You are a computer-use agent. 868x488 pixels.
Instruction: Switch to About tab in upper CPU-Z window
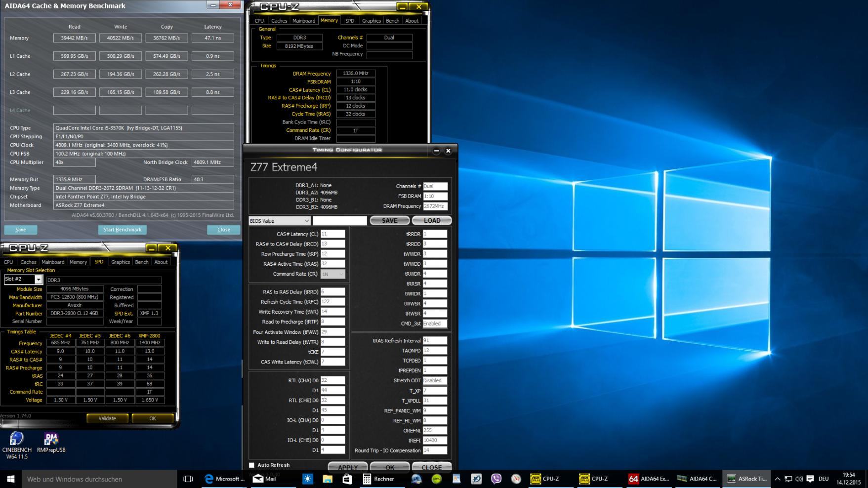(412, 21)
